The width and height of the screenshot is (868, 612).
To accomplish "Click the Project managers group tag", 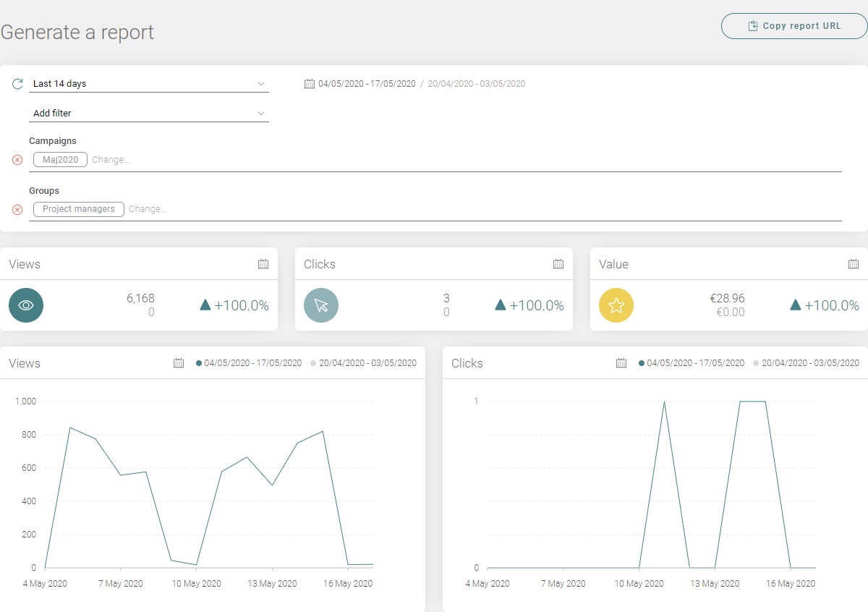I will pyautogui.click(x=79, y=209).
